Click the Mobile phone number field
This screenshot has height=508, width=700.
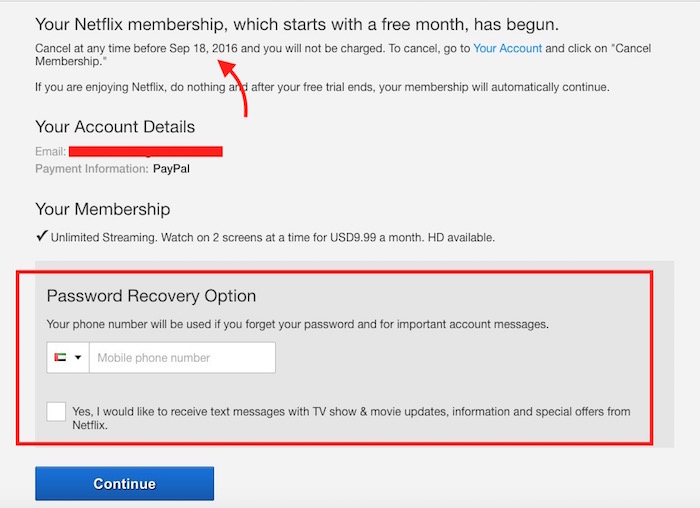pos(182,358)
